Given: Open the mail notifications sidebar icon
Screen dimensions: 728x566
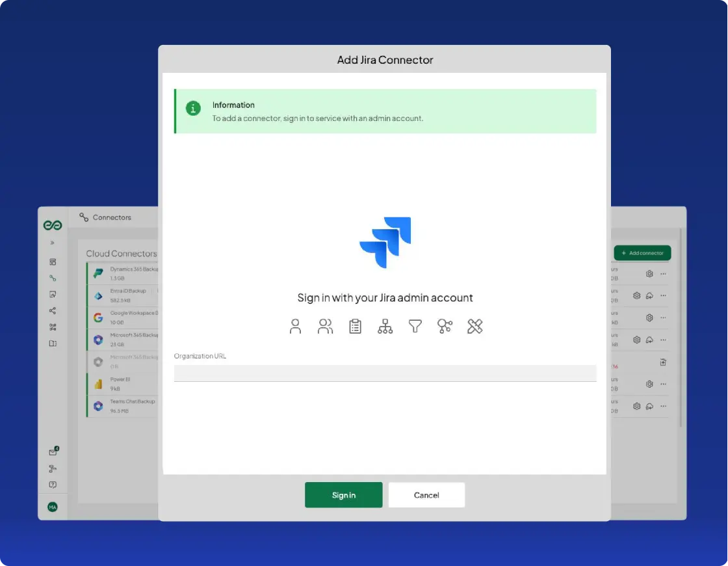Looking at the screenshot, I should [53, 451].
